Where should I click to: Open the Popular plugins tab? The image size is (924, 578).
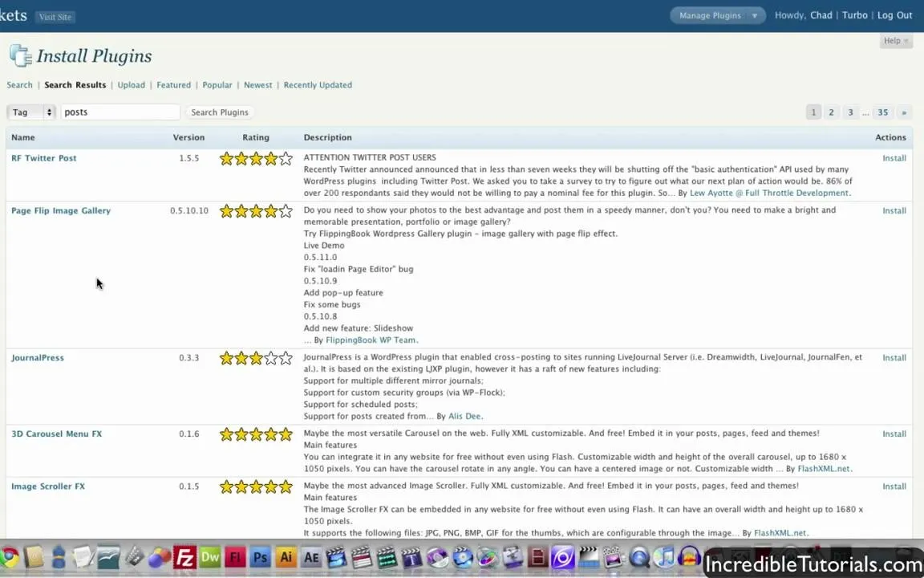217,85
